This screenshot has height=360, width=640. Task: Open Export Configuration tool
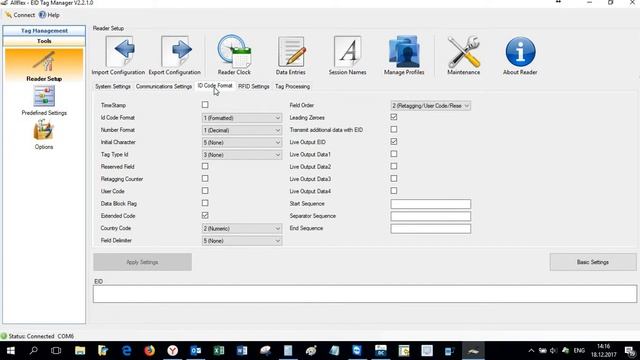point(175,56)
